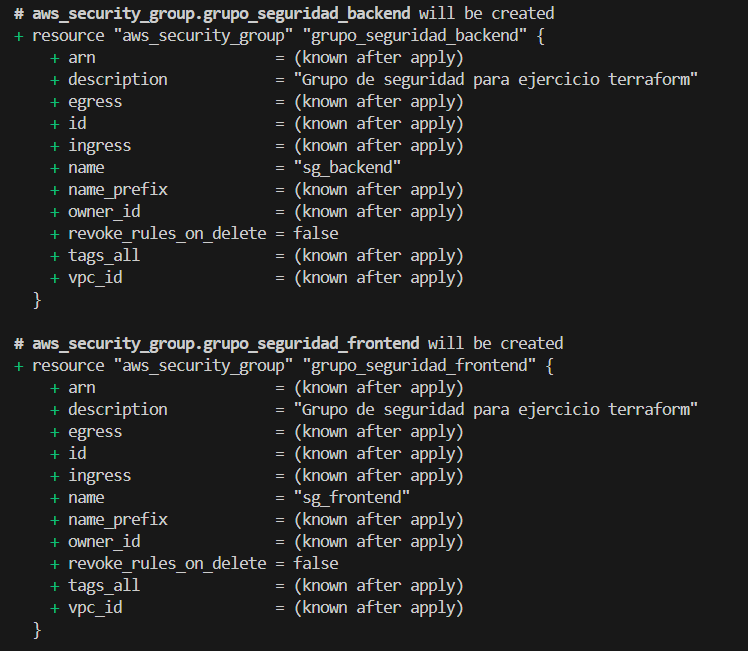Click owner_id attribute in the backend block
This screenshot has width=748, height=651.
click(x=104, y=211)
